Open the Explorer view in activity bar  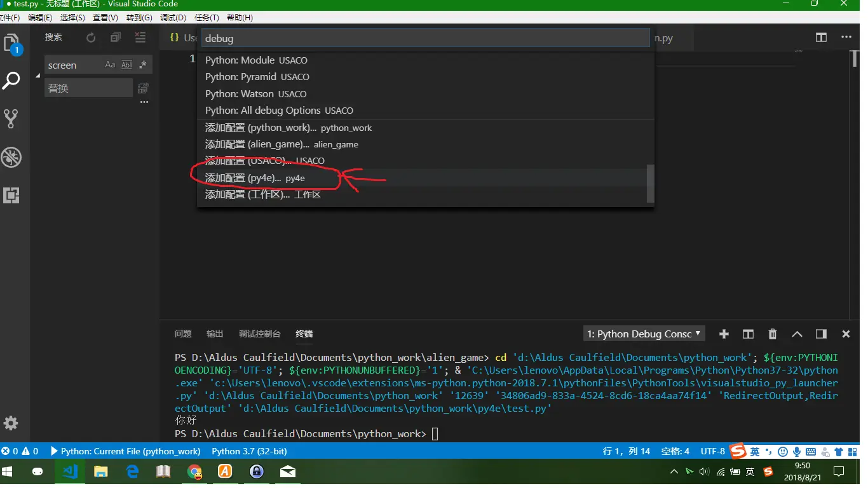point(11,43)
